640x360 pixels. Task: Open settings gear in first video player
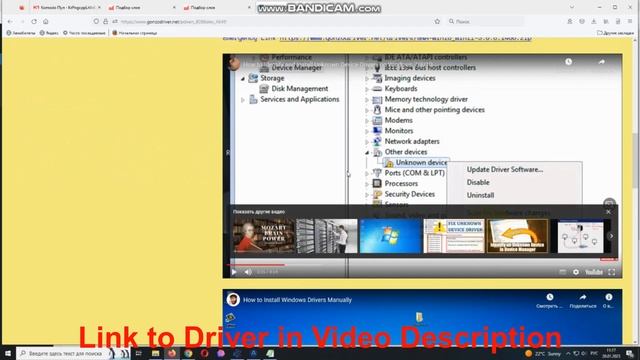576,272
